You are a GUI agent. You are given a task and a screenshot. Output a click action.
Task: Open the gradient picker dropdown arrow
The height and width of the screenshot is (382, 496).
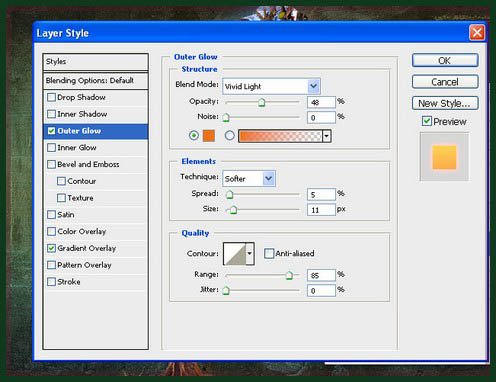327,136
